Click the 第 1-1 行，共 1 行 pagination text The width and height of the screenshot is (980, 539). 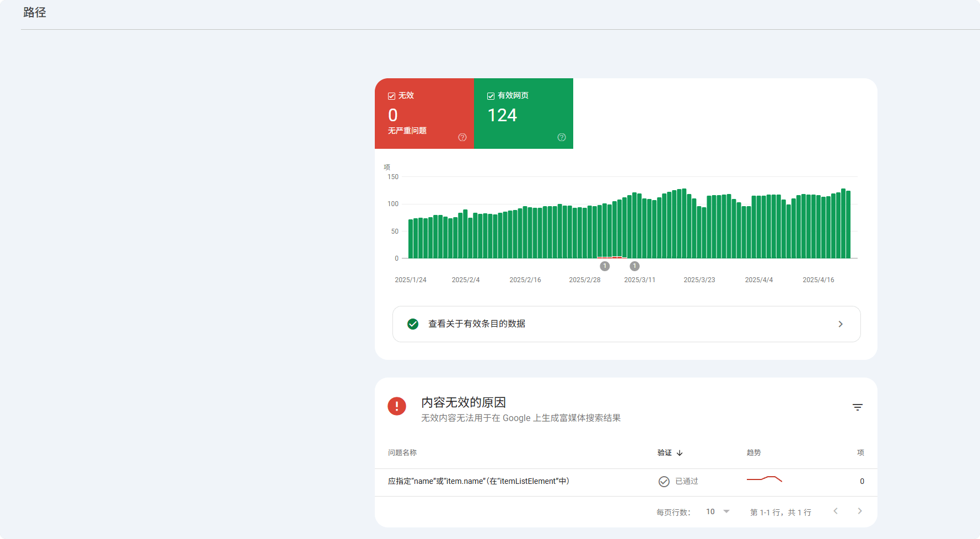click(780, 513)
